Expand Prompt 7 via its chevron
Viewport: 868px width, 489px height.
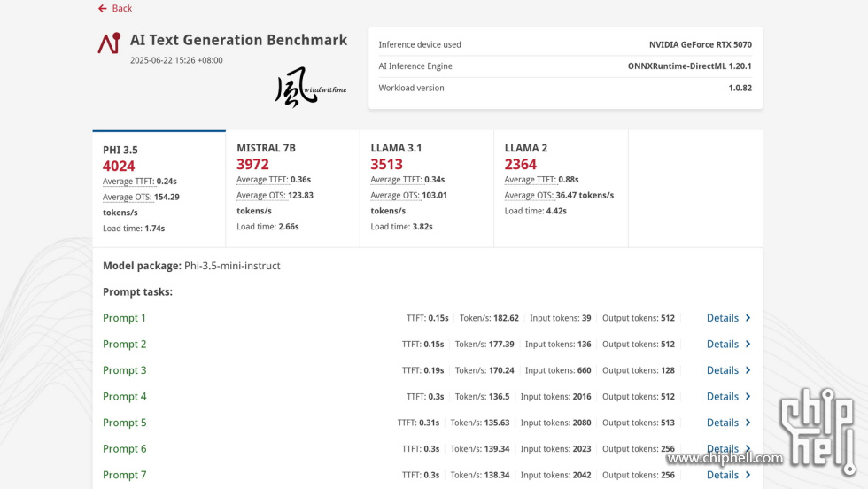(748, 475)
